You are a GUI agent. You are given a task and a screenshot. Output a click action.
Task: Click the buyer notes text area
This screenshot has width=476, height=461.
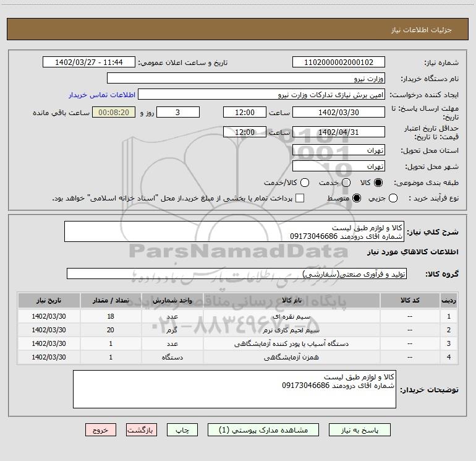click(x=234, y=389)
